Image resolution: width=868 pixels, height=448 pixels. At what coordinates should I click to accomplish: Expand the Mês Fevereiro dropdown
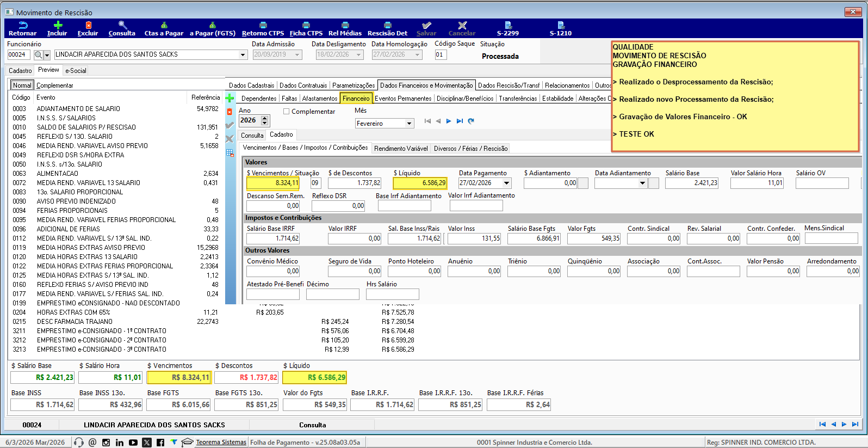coord(409,124)
